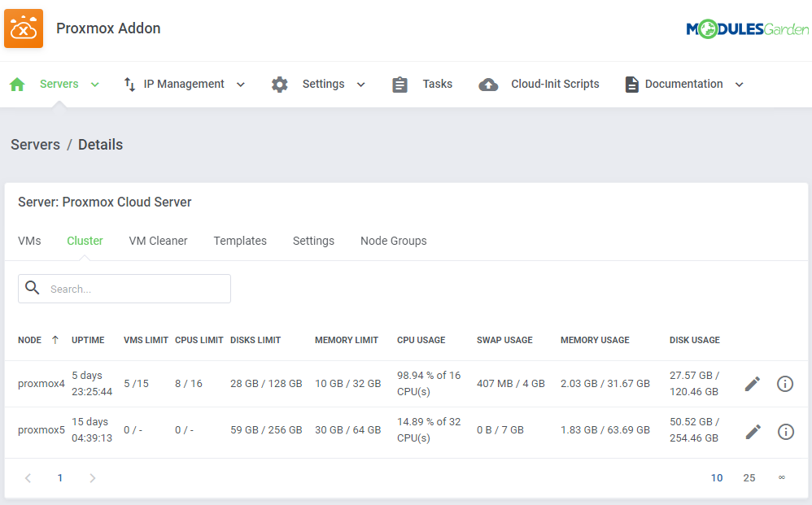The height and width of the screenshot is (505, 812).
Task: Sort by NODE using the arrow icon
Action: (55, 340)
